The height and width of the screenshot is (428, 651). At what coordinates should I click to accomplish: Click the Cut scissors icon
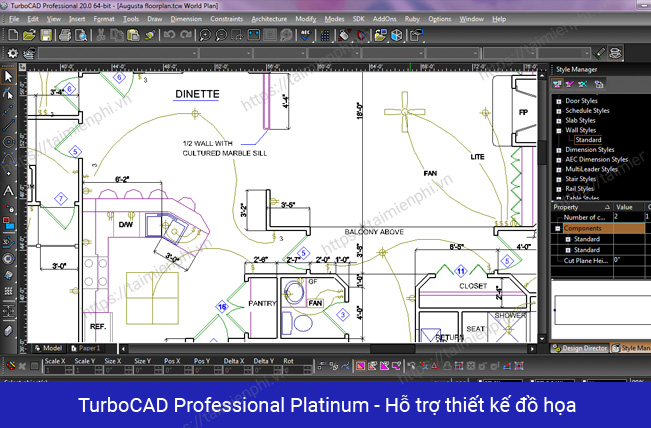100,35
